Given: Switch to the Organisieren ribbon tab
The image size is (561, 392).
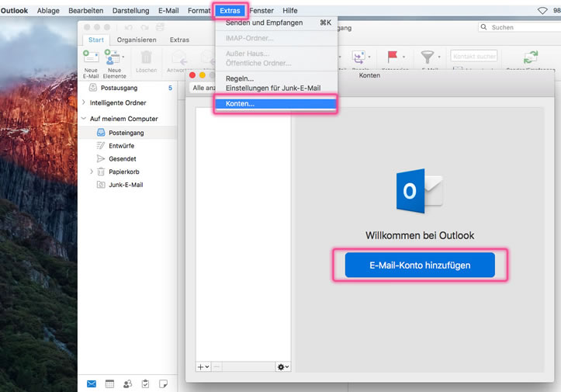Looking at the screenshot, I should click(137, 40).
